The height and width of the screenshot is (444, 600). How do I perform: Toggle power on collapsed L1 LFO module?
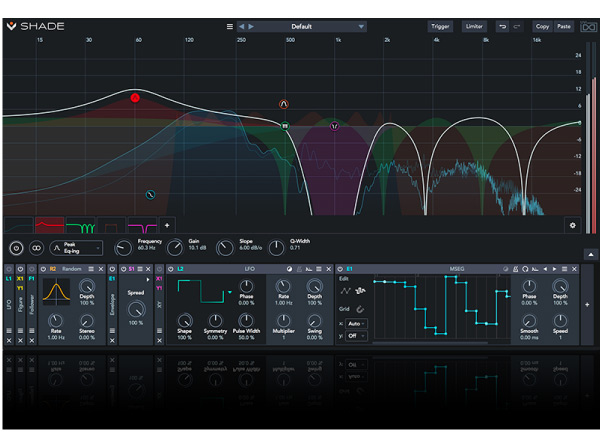point(9,269)
